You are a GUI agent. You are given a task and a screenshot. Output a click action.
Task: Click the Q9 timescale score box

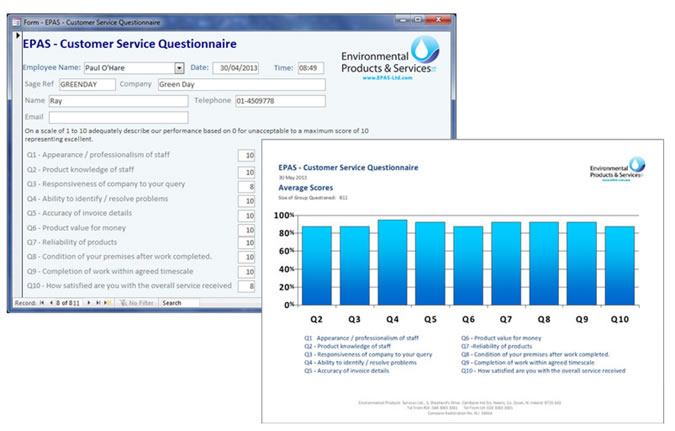point(247,272)
